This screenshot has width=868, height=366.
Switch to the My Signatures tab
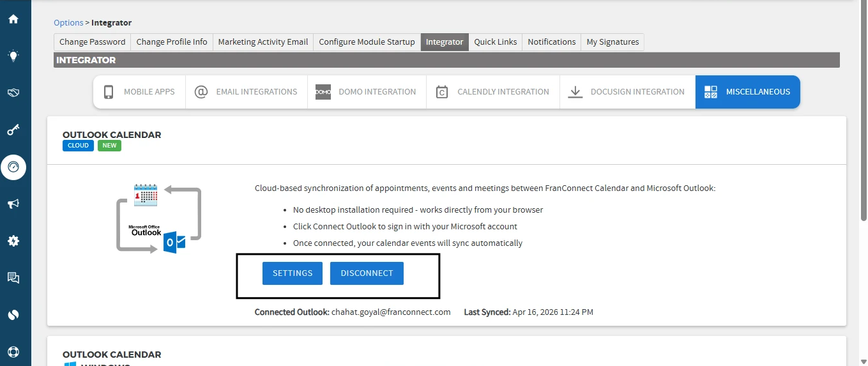(x=612, y=42)
